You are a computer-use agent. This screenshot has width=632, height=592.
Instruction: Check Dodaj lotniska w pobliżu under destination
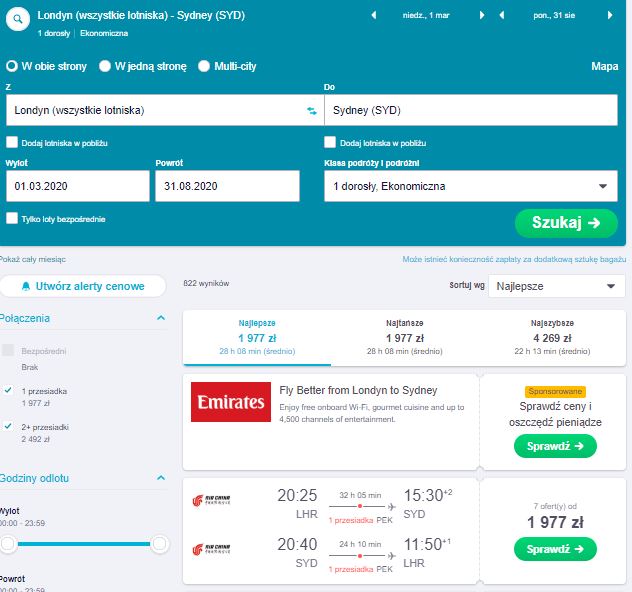tap(330, 142)
